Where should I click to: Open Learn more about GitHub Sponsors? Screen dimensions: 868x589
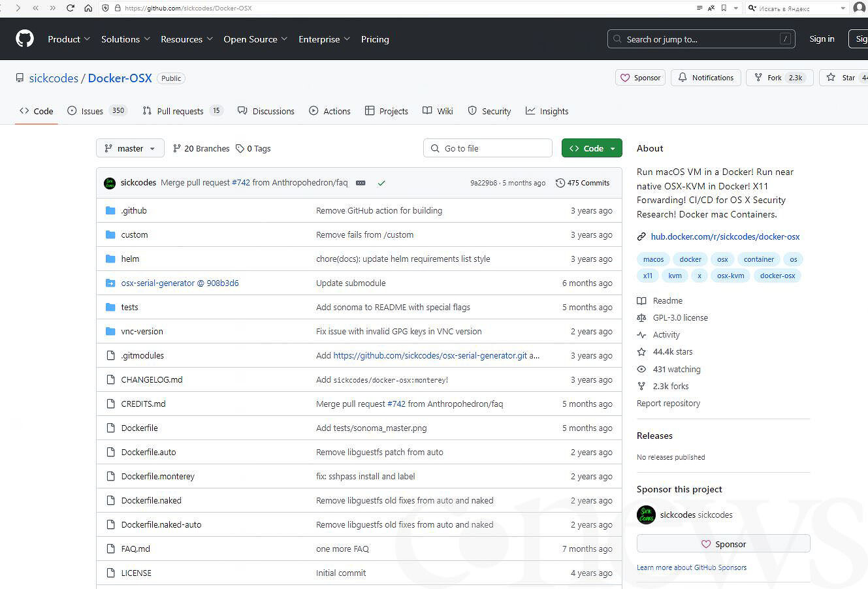(x=692, y=567)
